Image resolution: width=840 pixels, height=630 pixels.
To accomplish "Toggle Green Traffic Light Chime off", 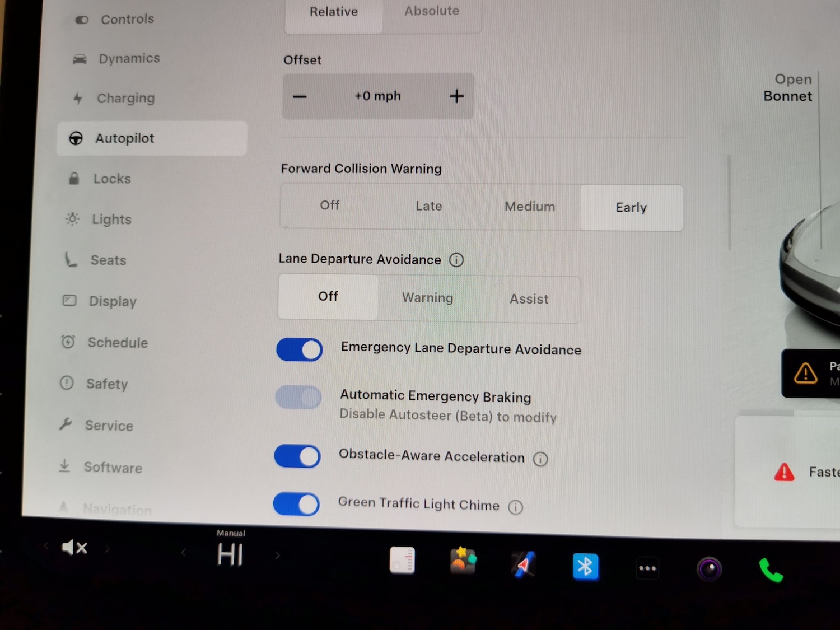I will point(296,504).
